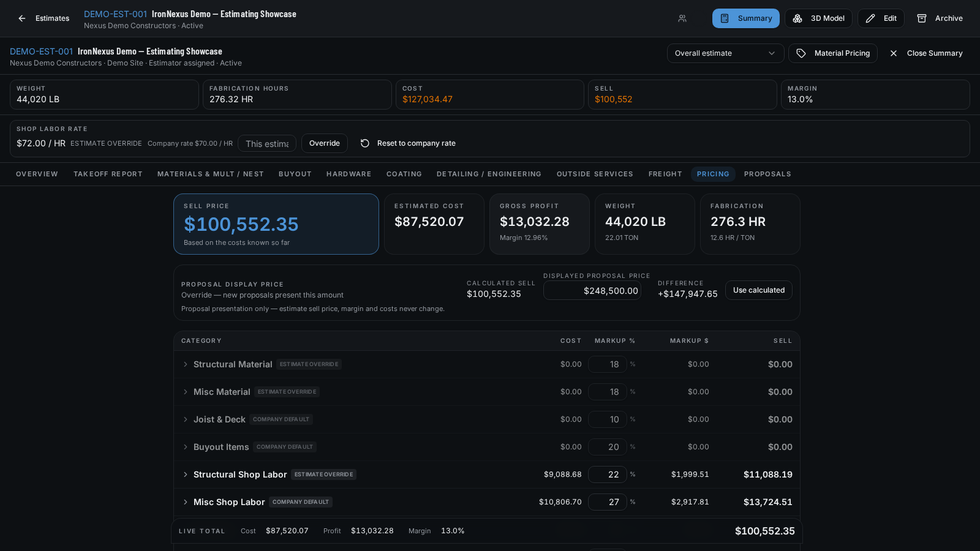This screenshot has width=980, height=551.
Task: Click the Estimated Cost value $87,520.07
Action: coord(429,222)
